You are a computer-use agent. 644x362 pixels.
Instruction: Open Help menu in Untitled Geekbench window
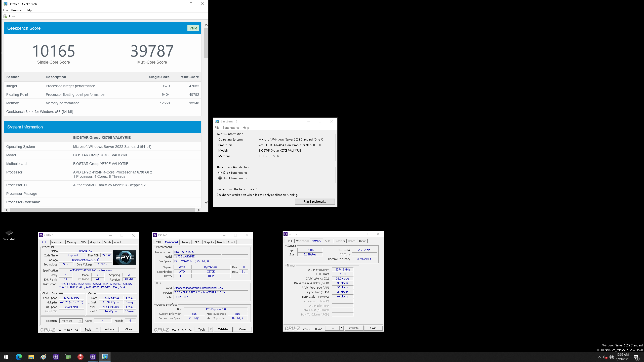28,10
